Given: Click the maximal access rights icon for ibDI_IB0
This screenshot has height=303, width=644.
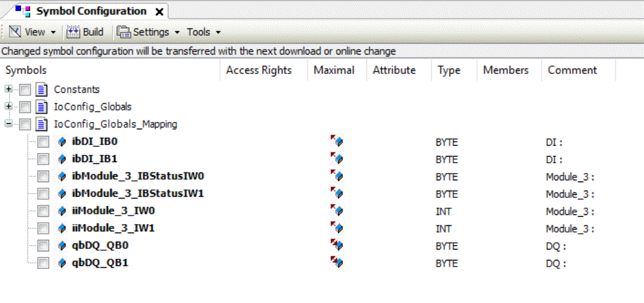Looking at the screenshot, I should (337, 141).
